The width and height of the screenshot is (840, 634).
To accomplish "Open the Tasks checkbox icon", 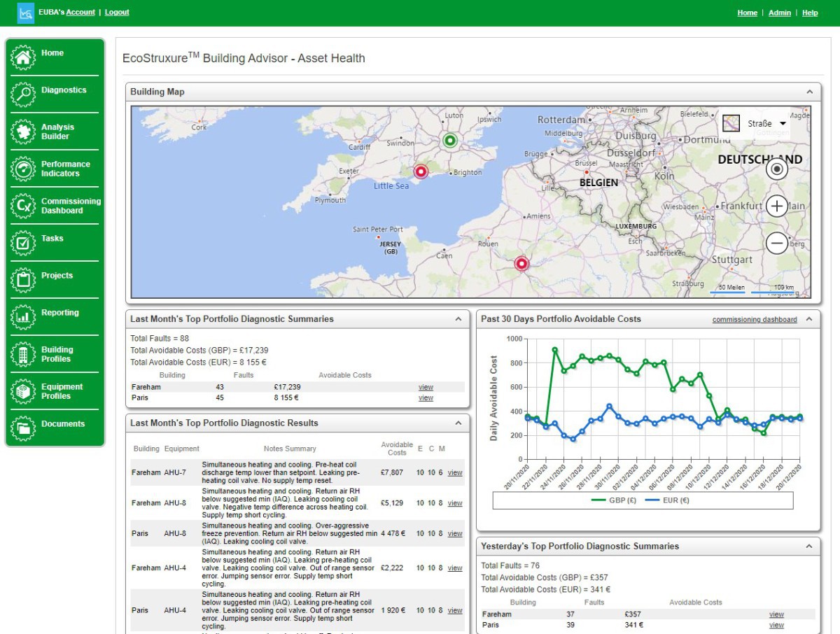I will click(24, 243).
